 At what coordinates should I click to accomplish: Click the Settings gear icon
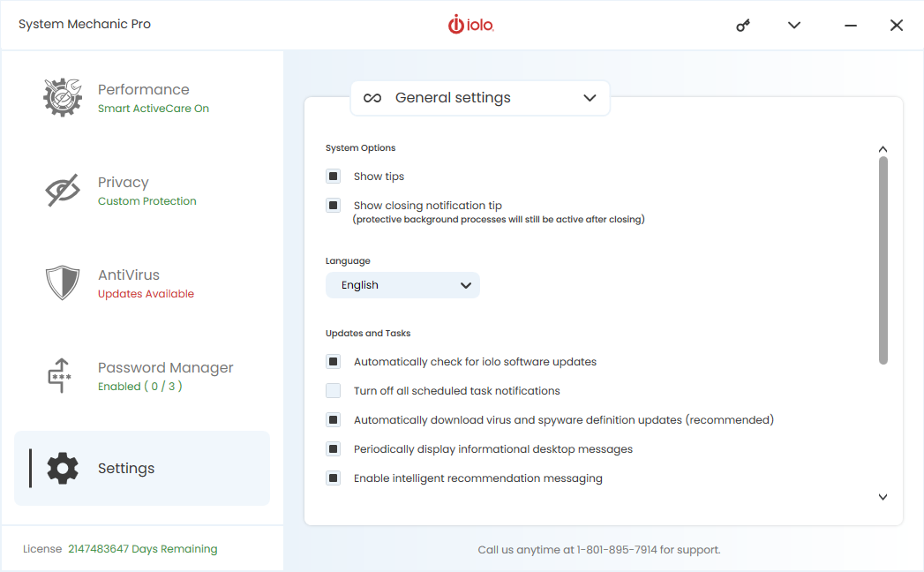point(63,468)
